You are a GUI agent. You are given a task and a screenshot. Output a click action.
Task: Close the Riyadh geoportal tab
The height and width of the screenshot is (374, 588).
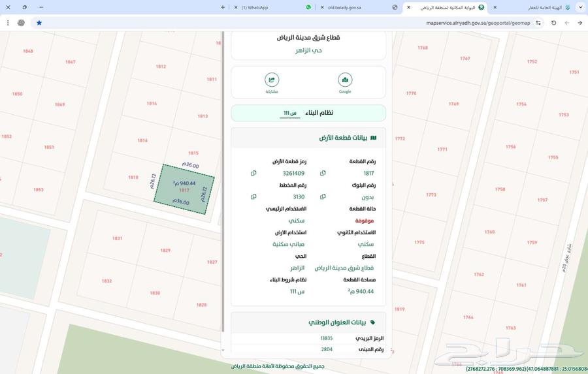point(409,7)
